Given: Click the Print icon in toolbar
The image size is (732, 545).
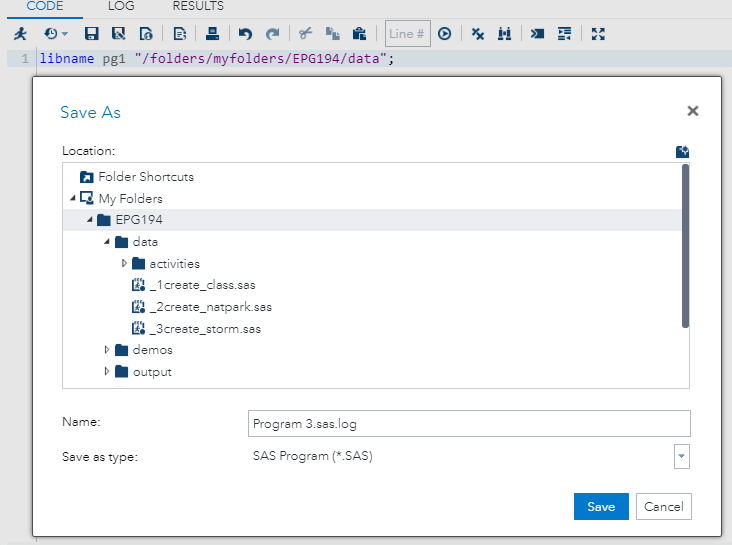Looking at the screenshot, I should click(x=212, y=33).
